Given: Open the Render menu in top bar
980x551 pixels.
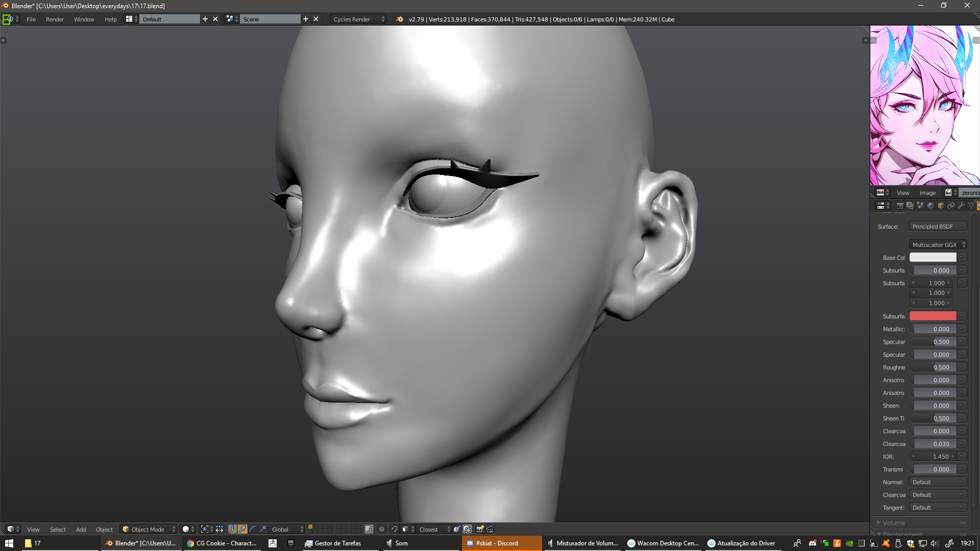Looking at the screenshot, I should coord(55,19).
